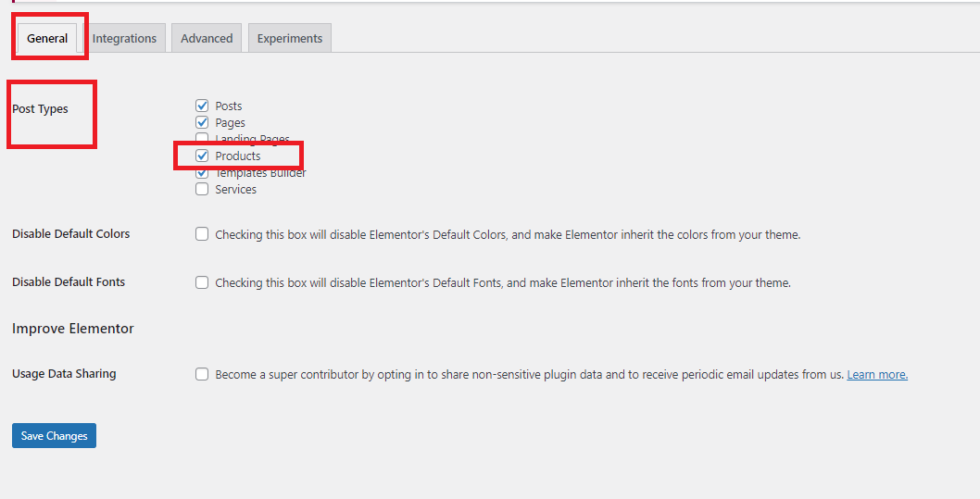Click the Disable Default Colors description text

coord(508,235)
